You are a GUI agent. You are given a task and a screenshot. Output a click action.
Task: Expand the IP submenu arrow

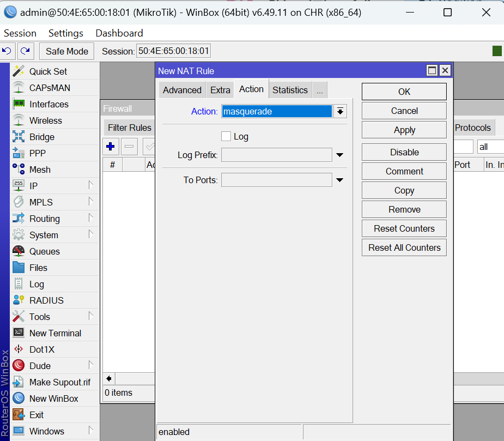click(x=91, y=185)
